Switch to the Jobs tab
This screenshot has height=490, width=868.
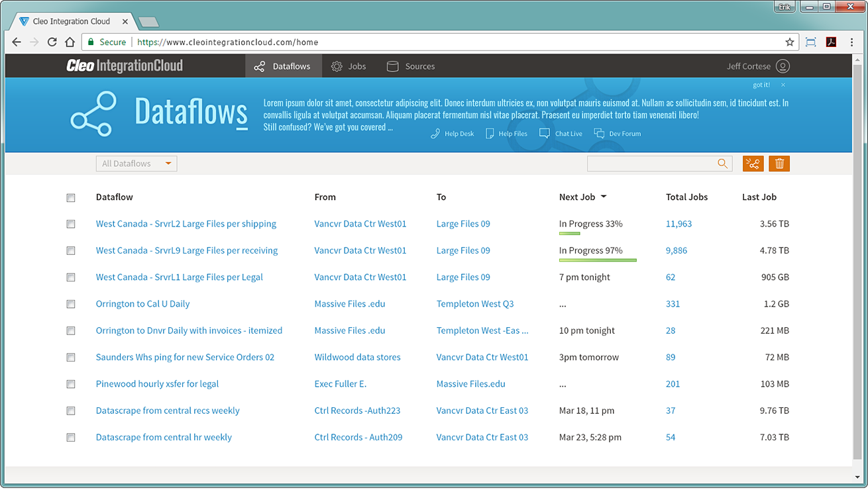[x=349, y=66]
